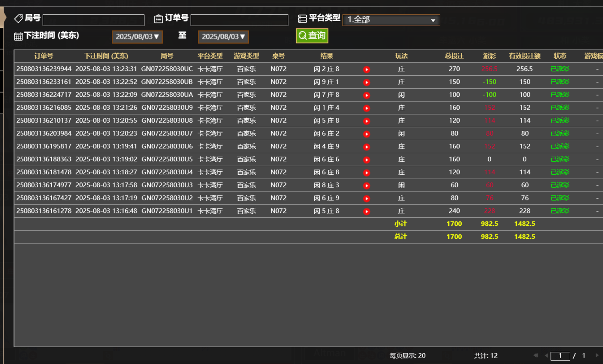The height and width of the screenshot is (364, 603).
Task: Click the magnifier icon inside 查询 button
Action: [x=302, y=36]
